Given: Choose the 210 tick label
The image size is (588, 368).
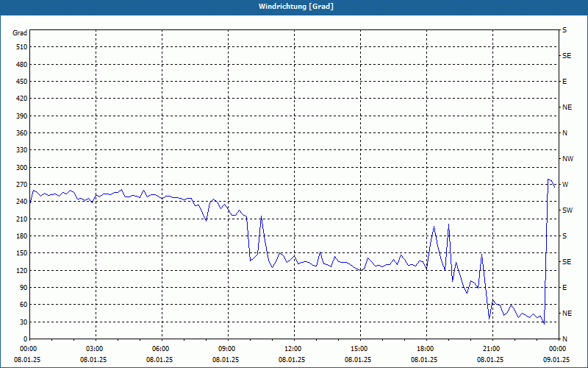Looking at the screenshot, I should tap(22, 219).
